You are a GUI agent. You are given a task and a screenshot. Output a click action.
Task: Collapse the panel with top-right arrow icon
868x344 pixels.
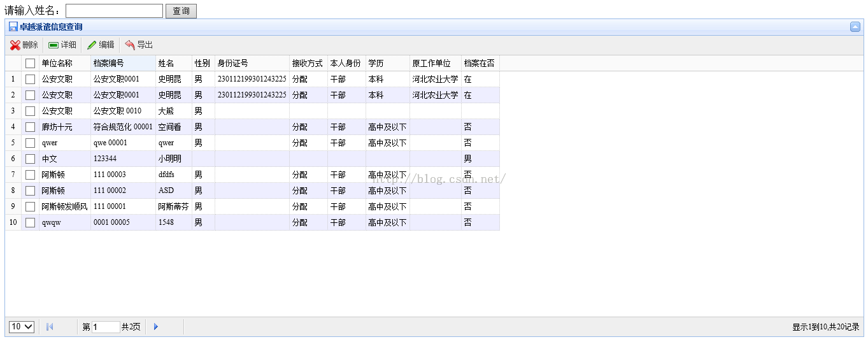(855, 27)
